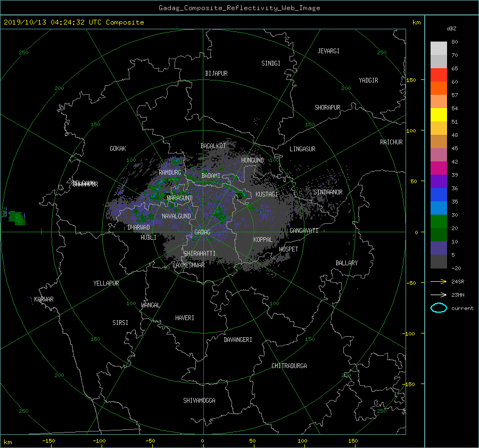Click the KUSTAGI city label
Image resolution: width=479 pixels, height=448 pixels.
(x=267, y=194)
